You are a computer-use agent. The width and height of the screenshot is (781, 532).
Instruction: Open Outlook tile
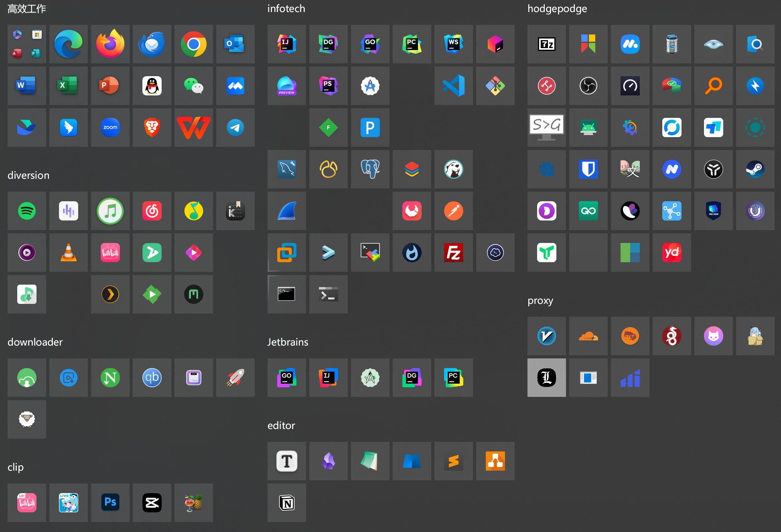(235, 44)
